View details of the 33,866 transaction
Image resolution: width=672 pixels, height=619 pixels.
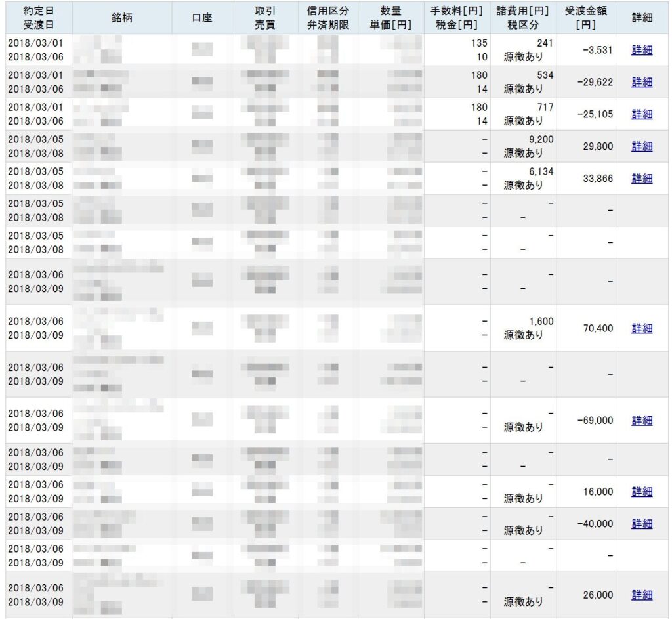point(642,178)
